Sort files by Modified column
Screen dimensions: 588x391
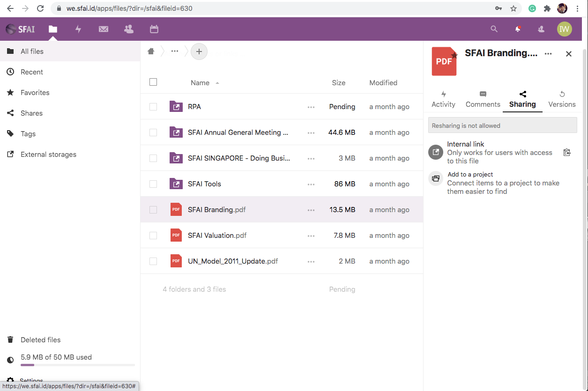pyautogui.click(x=383, y=83)
